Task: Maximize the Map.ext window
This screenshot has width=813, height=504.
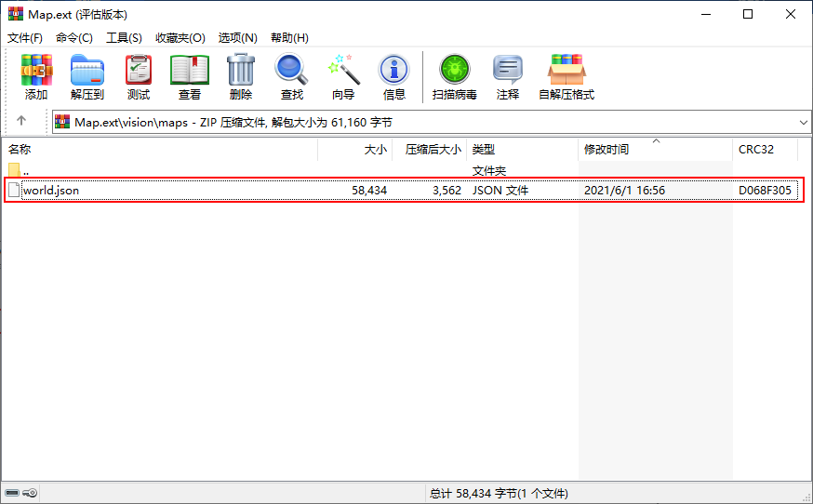Action: point(748,14)
